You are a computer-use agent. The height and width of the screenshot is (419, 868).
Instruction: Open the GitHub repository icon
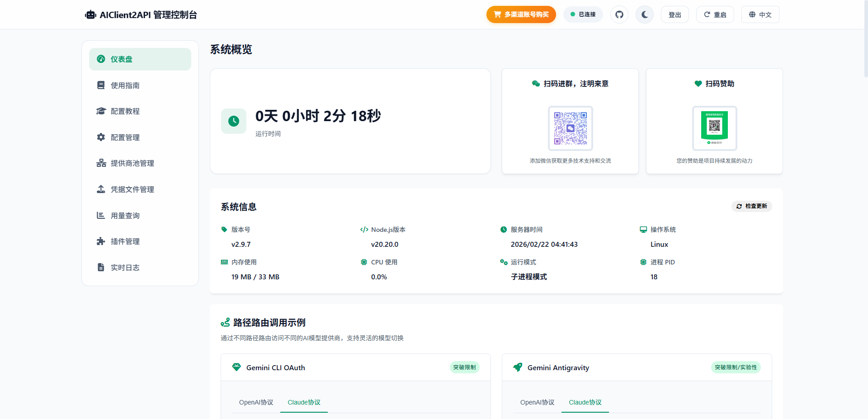[x=619, y=14]
